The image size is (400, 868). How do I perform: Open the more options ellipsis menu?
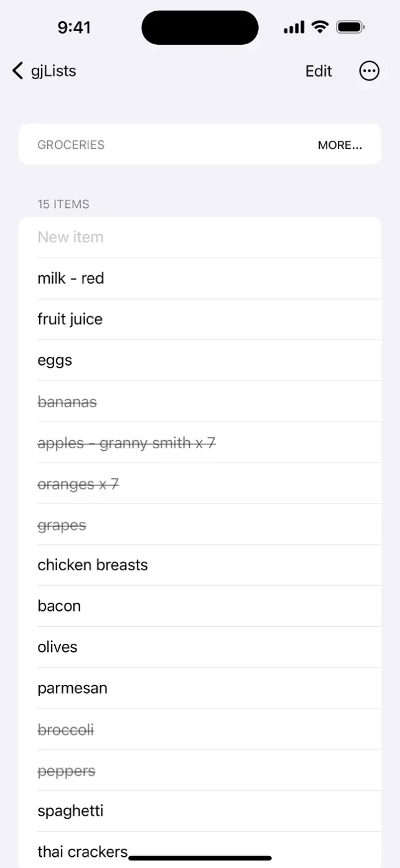370,71
